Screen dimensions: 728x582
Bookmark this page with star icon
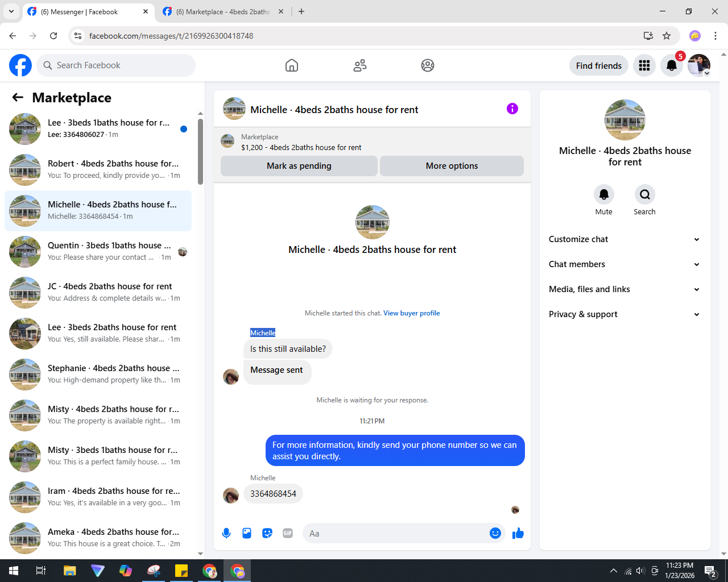coord(667,36)
